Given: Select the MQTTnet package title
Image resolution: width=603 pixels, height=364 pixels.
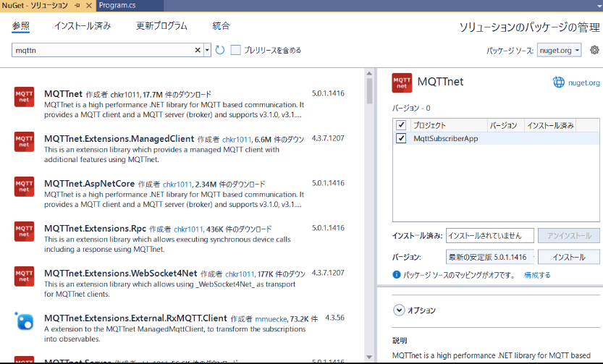Looking at the screenshot, I should pos(63,94).
